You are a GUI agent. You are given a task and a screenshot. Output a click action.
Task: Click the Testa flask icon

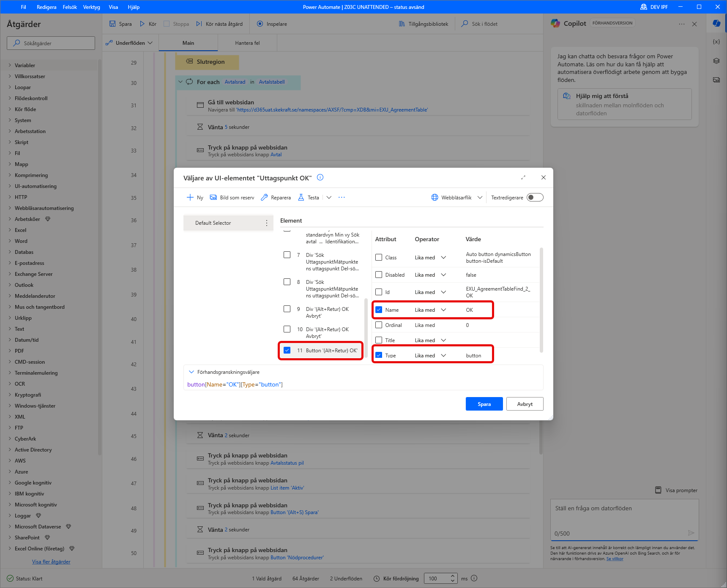[301, 197]
